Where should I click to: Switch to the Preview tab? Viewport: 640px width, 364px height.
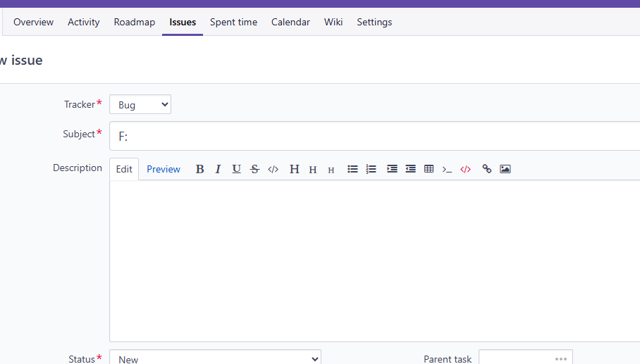164,169
